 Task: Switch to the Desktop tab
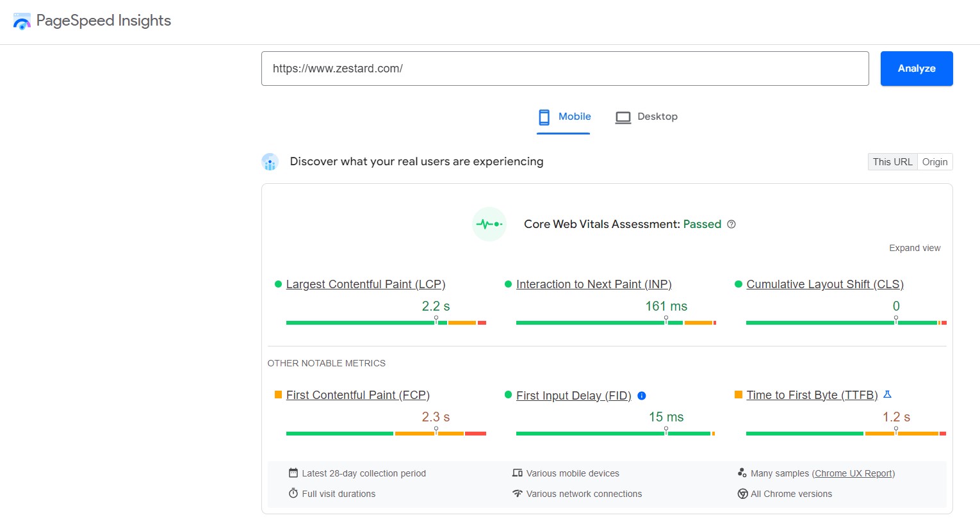pos(646,117)
